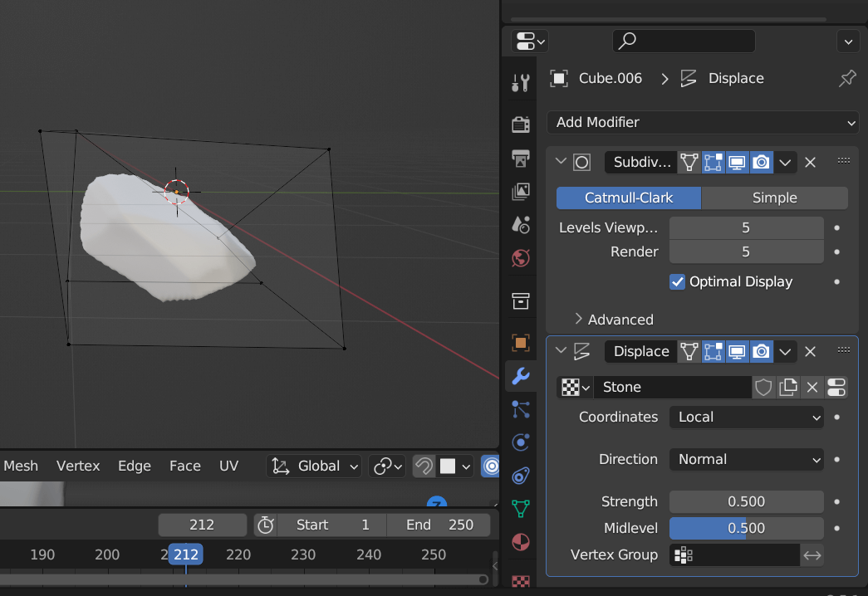This screenshot has width=868, height=596.
Task: Open the Add Modifier dropdown
Action: point(703,122)
